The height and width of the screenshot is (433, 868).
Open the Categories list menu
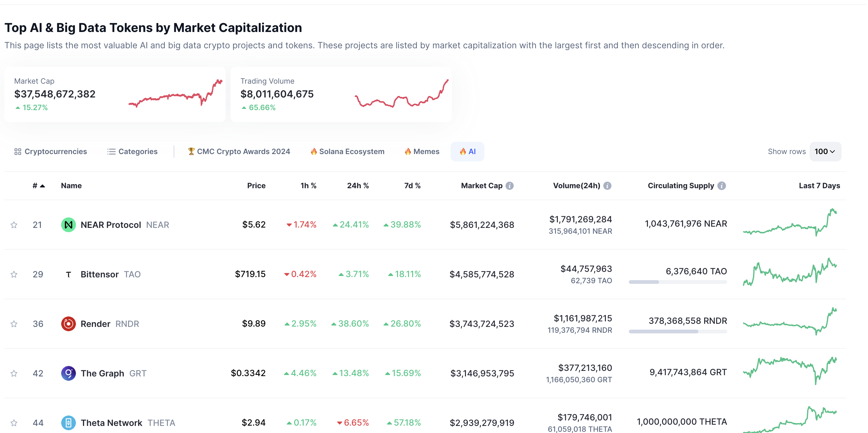coord(132,151)
